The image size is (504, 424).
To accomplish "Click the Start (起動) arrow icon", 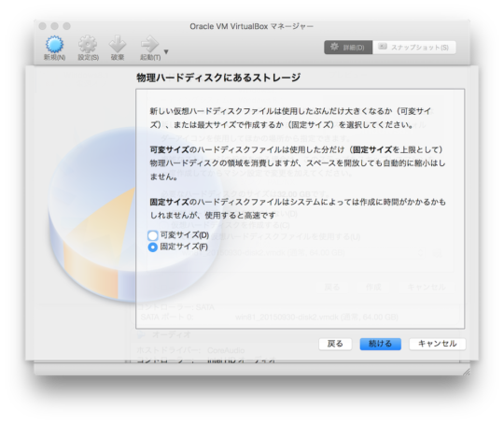I will pyautogui.click(x=149, y=45).
